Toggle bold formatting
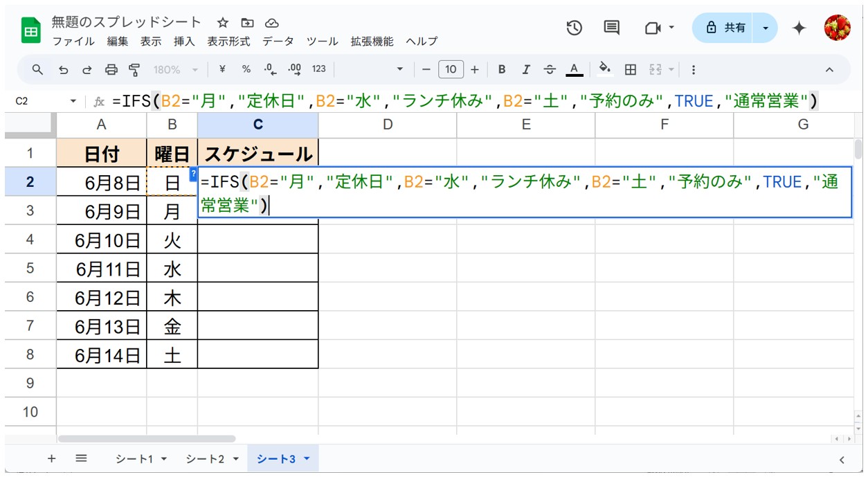868x477 pixels. pos(502,69)
